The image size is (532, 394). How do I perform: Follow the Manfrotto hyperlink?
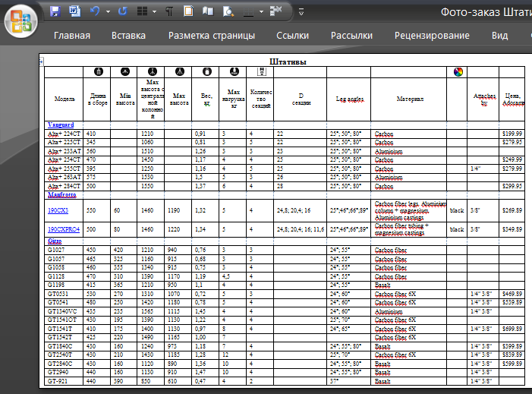(62, 195)
